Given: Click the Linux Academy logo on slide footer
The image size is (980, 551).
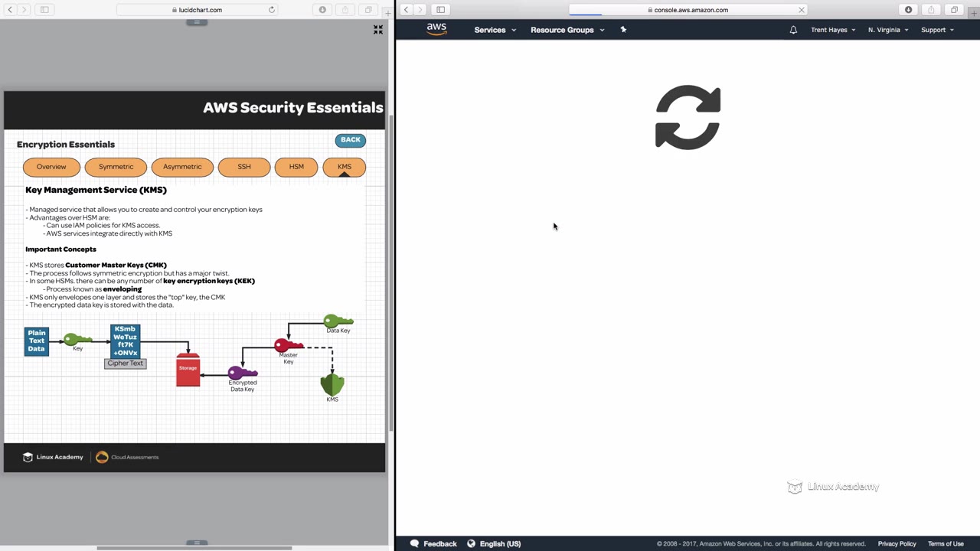Looking at the screenshot, I should pyautogui.click(x=53, y=457).
